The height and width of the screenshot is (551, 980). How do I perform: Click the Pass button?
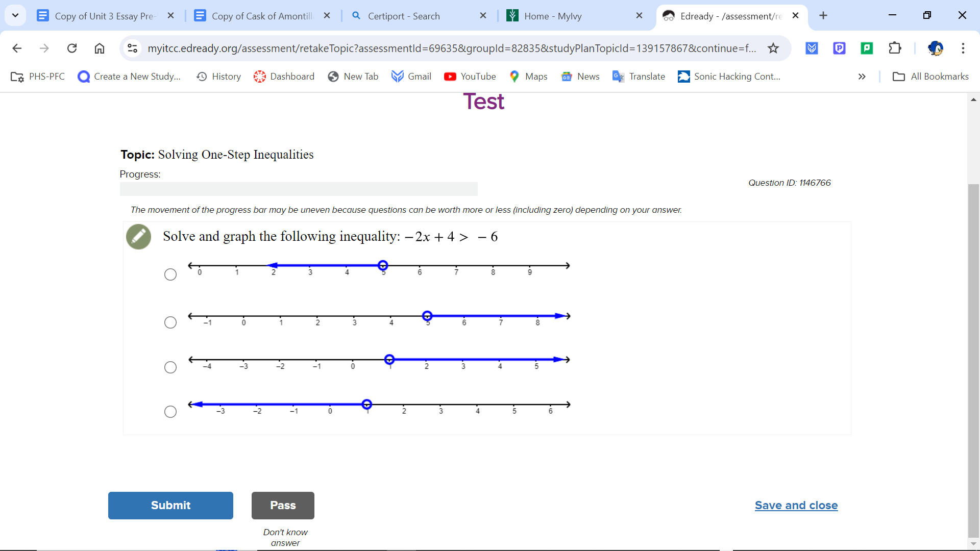tap(283, 506)
